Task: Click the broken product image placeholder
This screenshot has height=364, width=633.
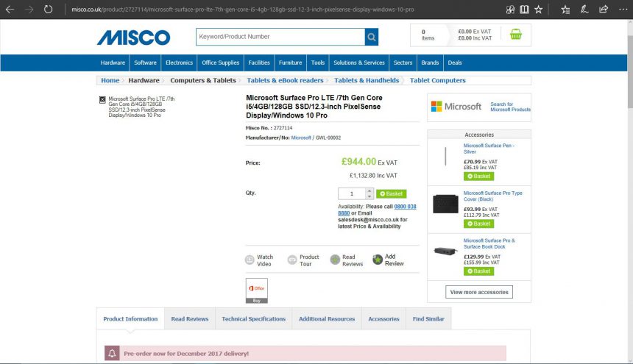Action: coord(102,99)
